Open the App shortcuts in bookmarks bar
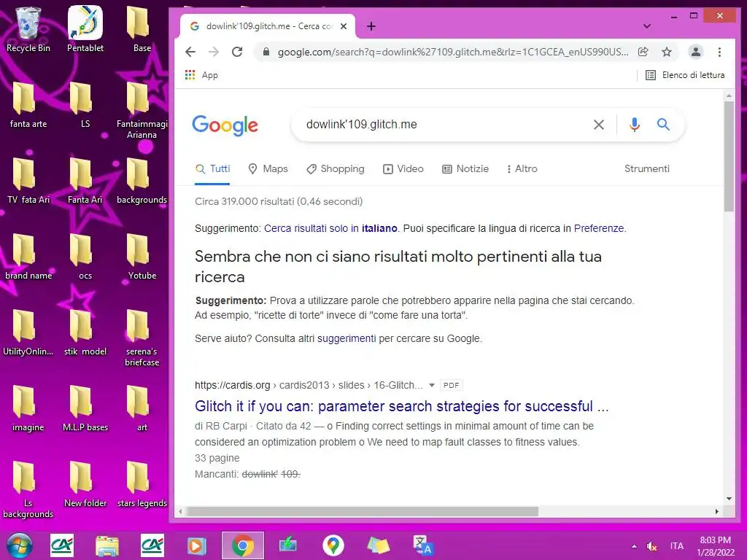 coord(201,75)
